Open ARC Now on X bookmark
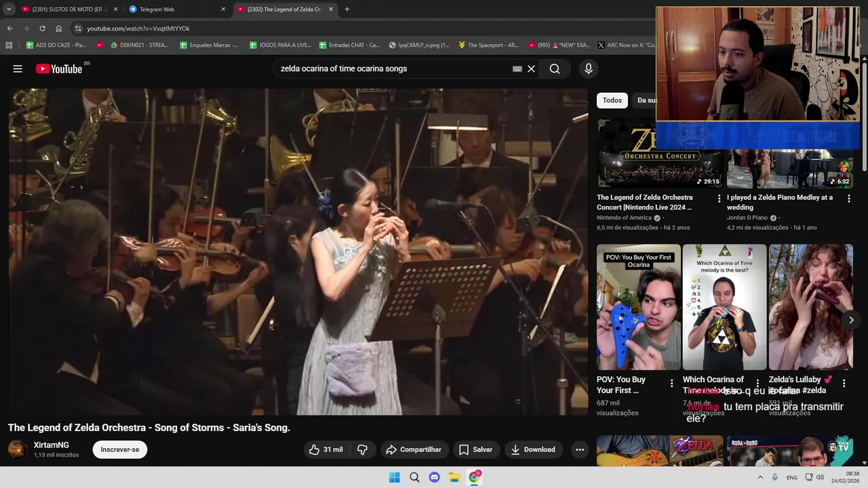The image size is (868, 488). tap(627, 45)
